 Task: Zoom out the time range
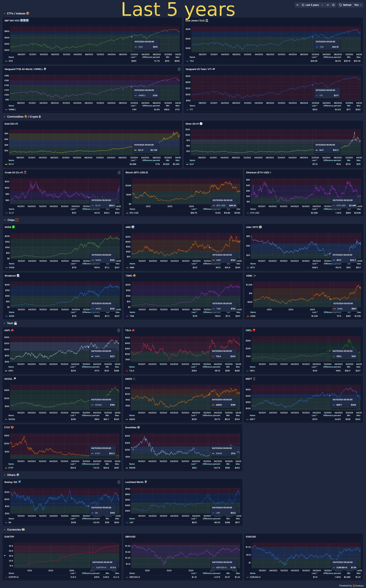333,5
